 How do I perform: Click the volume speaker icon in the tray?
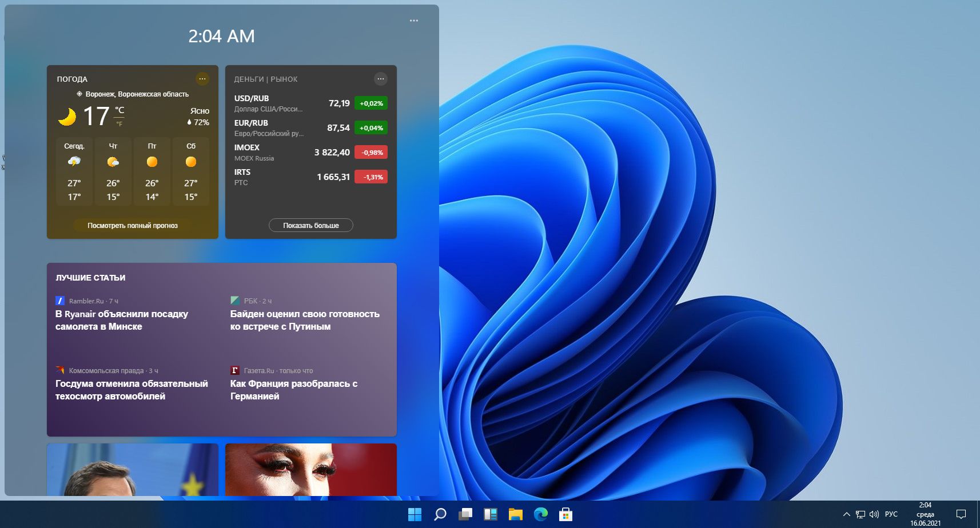tap(874, 514)
